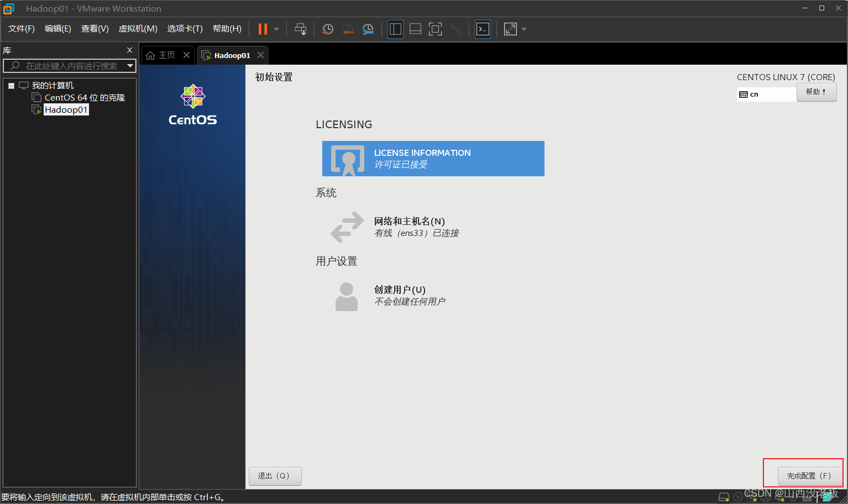Enter full screen mode from toolbar
Viewport: 848px width, 504px height.
tap(435, 29)
